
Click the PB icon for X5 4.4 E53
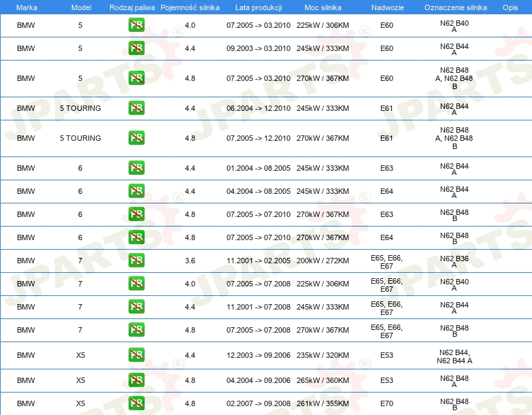pos(136,356)
